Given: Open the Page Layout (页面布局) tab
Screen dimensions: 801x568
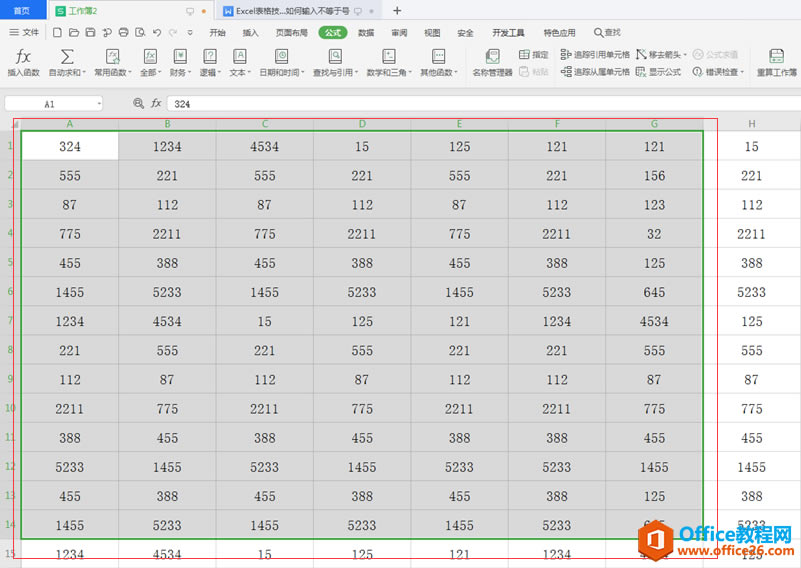Looking at the screenshot, I should pos(291,33).
